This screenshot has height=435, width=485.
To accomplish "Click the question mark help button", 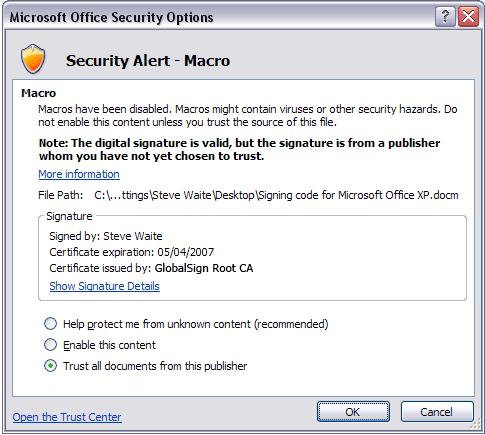I will click(445, 17).
